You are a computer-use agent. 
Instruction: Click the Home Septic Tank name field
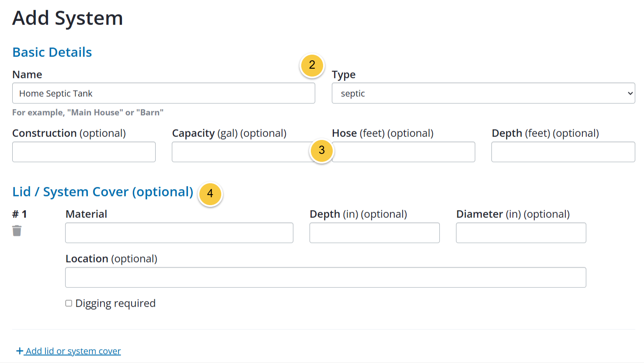coord(164,93)
